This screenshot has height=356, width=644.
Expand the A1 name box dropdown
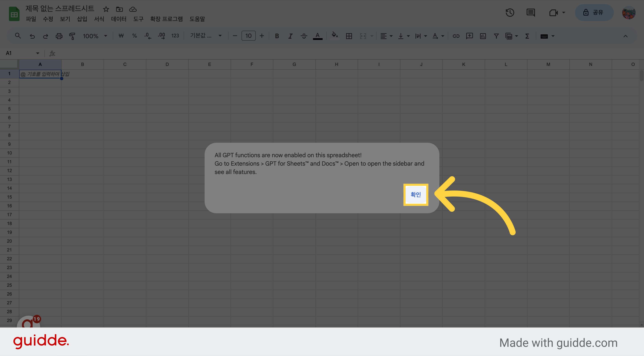tap(38, 53)
